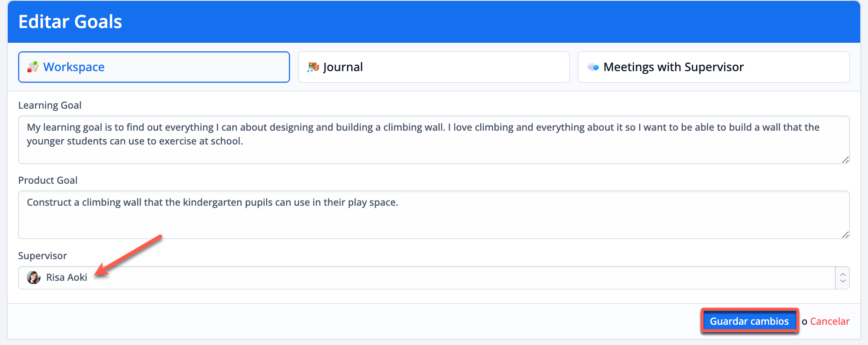This screenshot has height=345, width=868.
Task: Expand the Supervisor select box
Action: [x=431, y=278]
